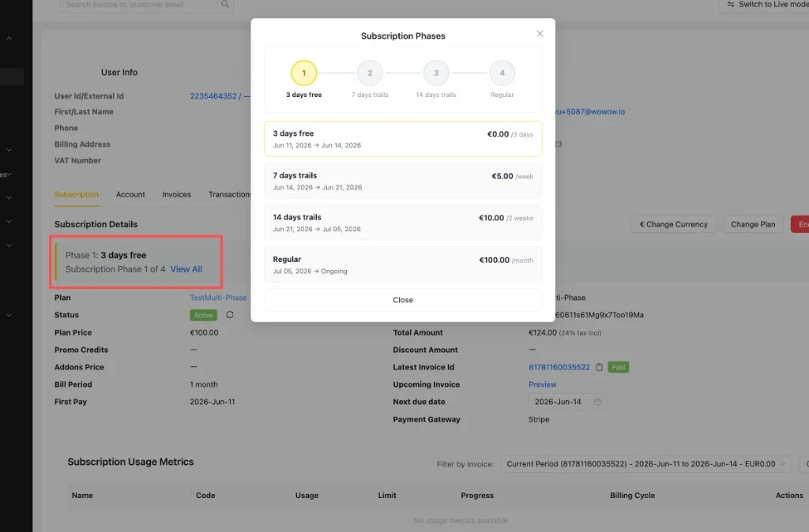Open the Subscription tab
The width and height of the screenshot is (809, 532).
coord(77,194)
